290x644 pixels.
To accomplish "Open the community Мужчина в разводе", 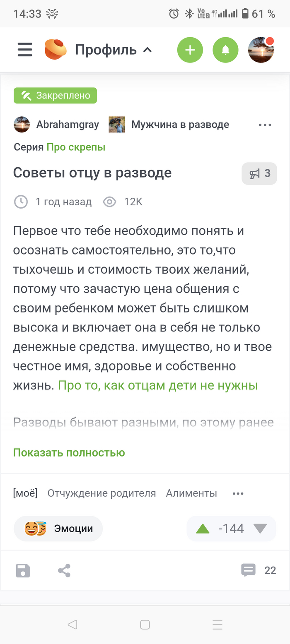I will click(179, 124).
